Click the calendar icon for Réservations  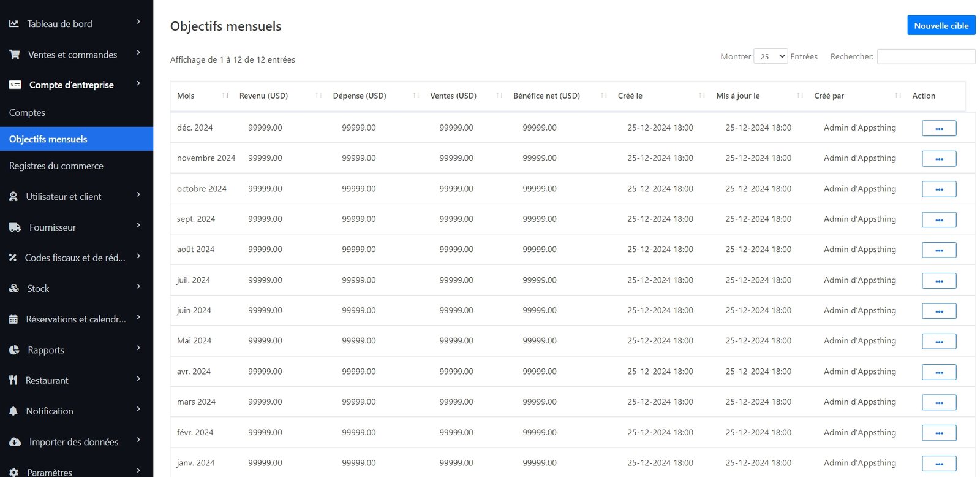13,319
